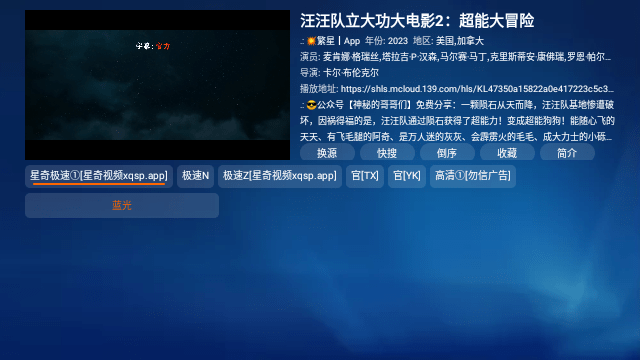This screenshot has height=360, width=640.
Task: Play the 蓝光 episode
Action: pyautogui.click(x=122, y=205)
